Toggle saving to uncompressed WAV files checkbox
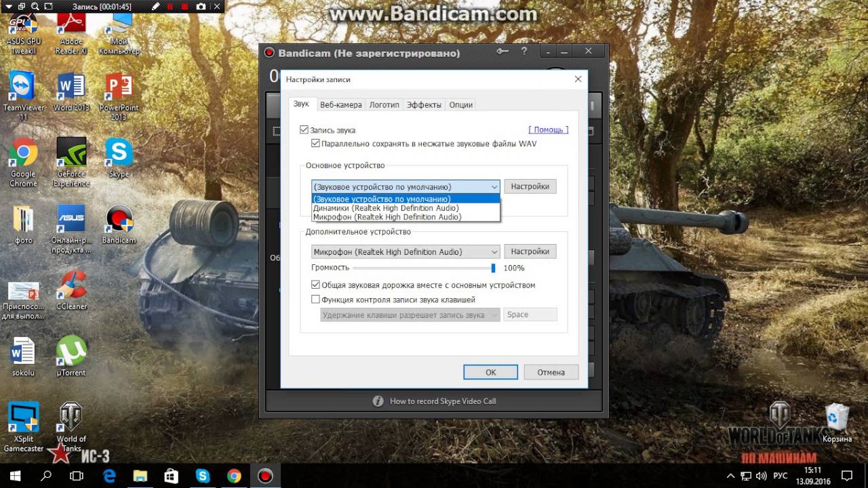This screenshot has height=488, width=868. tap(315, 143)
